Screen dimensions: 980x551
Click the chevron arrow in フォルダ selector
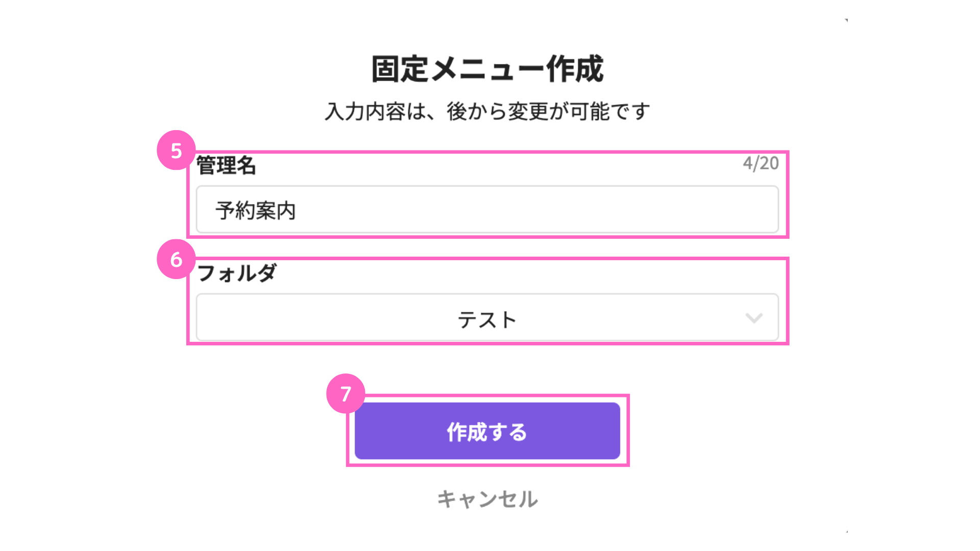click(x=753, y=318)
